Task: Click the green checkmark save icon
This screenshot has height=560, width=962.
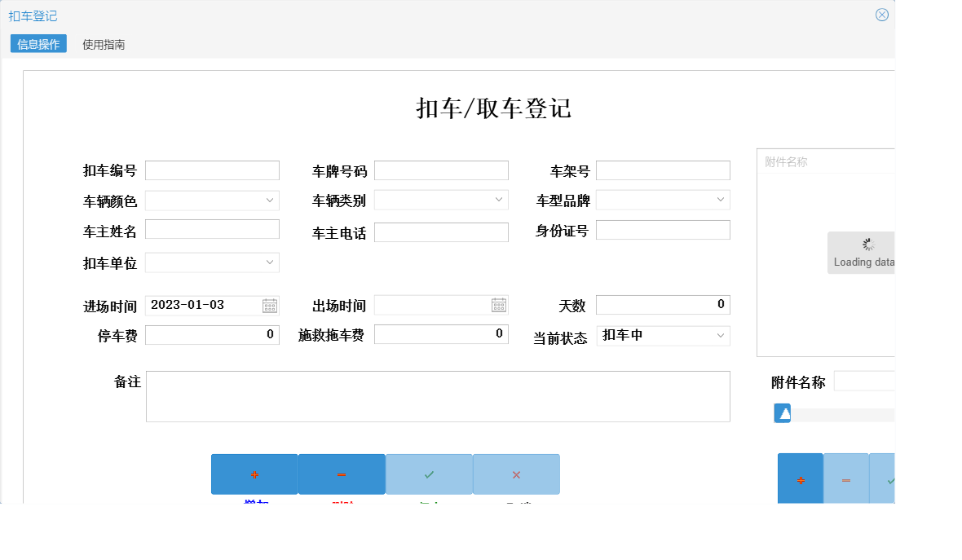Action: [428, 474]
